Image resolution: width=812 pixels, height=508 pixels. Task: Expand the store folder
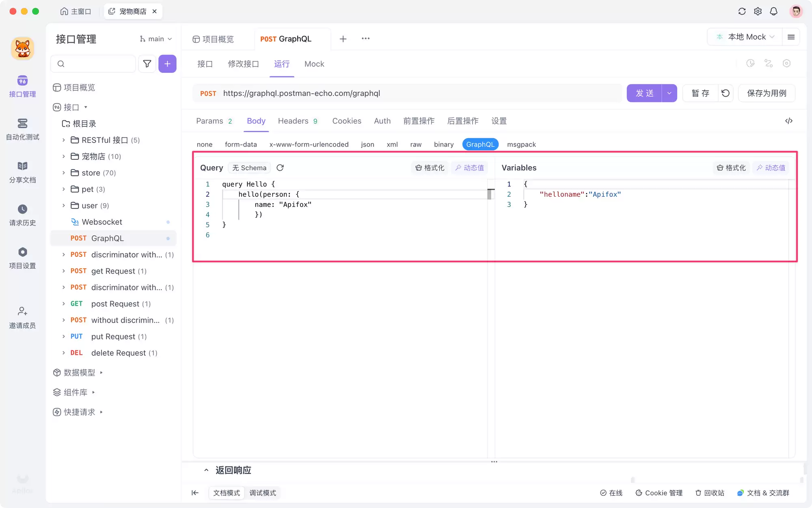(64, 173)
